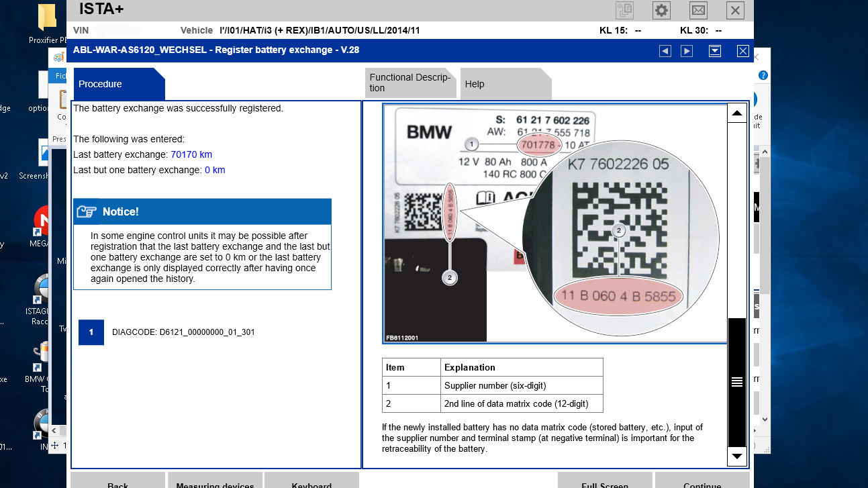This screenshot has width=868, height=488.
Task: Click the 'Supplier number (six-digit)' table cell
Action: coord(522,385)
